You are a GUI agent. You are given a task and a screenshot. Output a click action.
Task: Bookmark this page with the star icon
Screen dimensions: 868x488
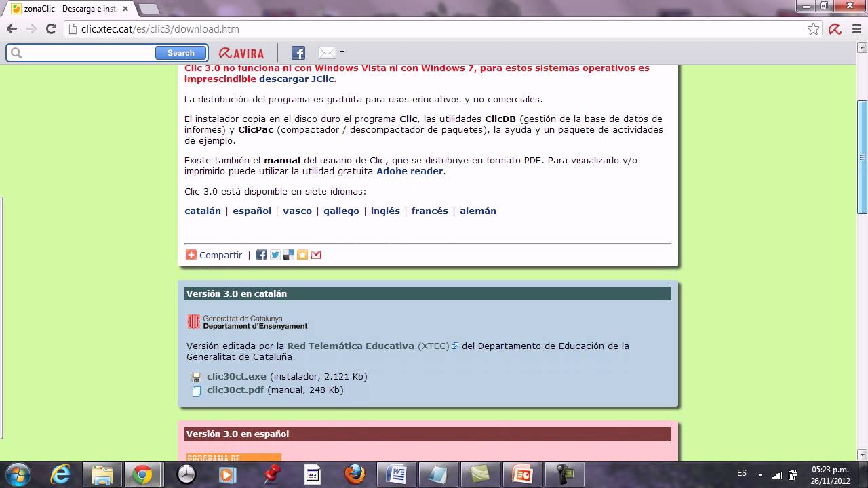point(814,28)
